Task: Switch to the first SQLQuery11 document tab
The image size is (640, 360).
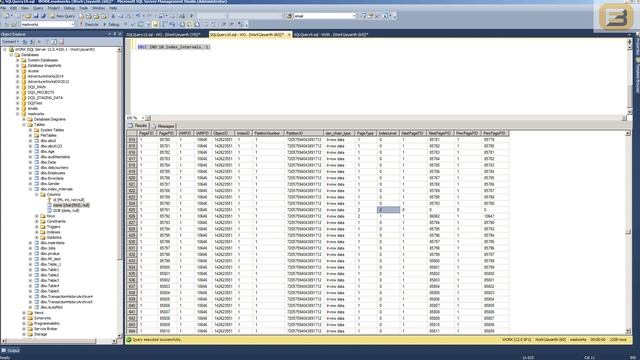Action: point(163,35)
